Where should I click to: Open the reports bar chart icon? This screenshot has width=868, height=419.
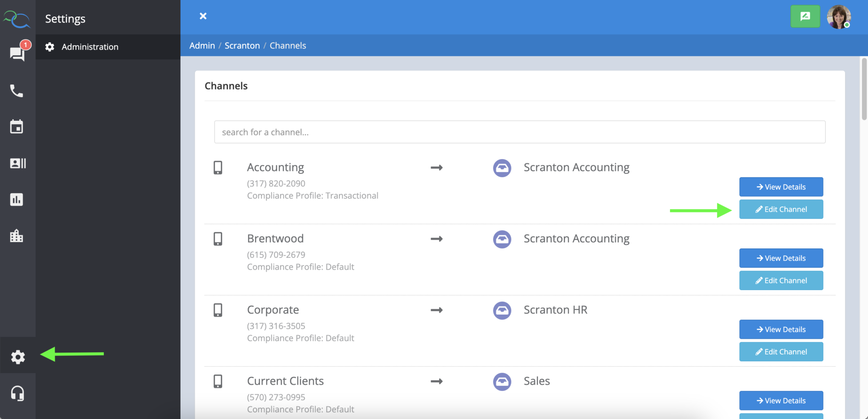pyautogui.click(x=17, y=199)
